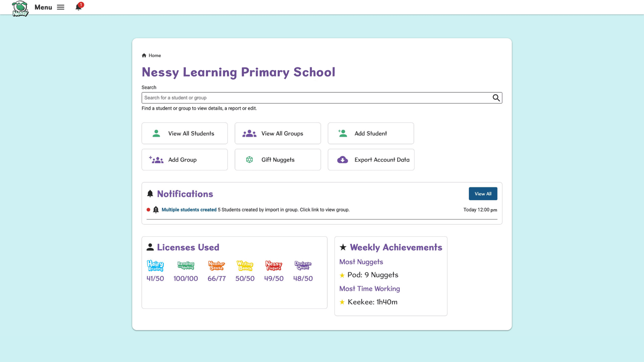Open the notifications bell in header

point(79,7)
